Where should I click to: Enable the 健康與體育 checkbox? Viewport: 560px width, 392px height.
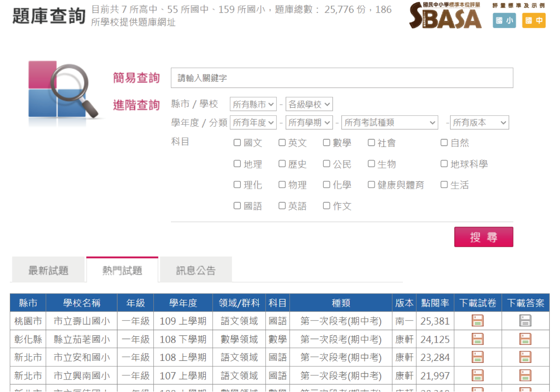click(371, 185)
